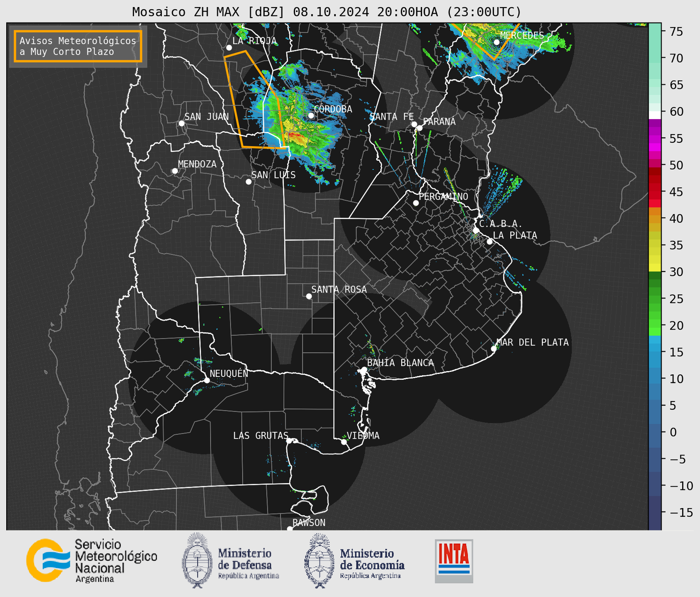Click the 60 dBZ white color band
Screen dimensions: 700x597
[654, 115]
